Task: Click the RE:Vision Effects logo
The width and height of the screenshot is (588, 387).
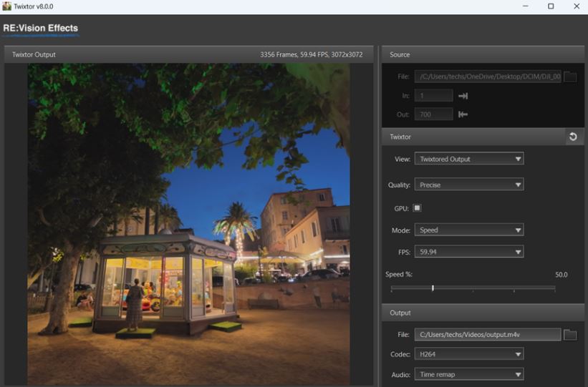Action: (41, 29)
